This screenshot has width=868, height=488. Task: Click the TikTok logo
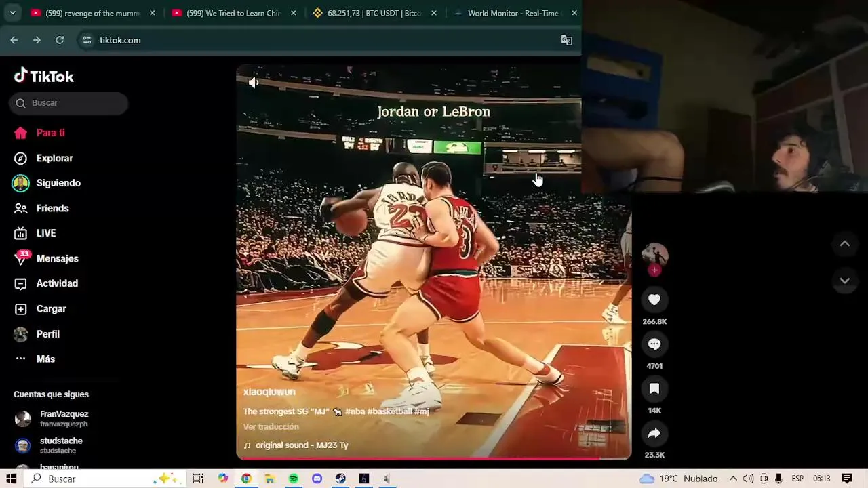44,76
